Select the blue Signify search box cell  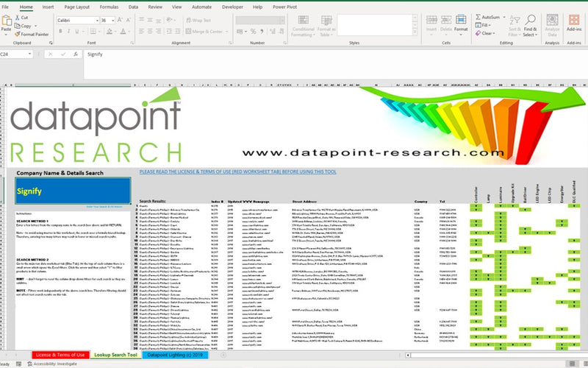[73, 191]
